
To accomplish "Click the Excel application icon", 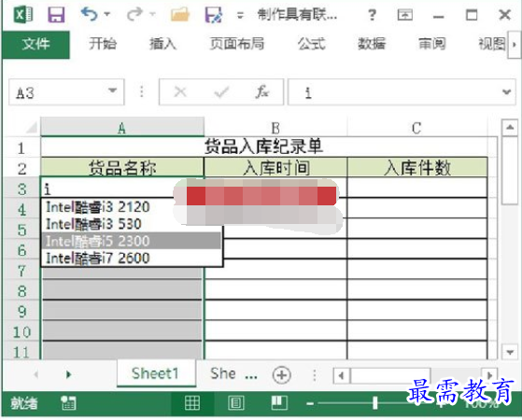I will [23, 15].
